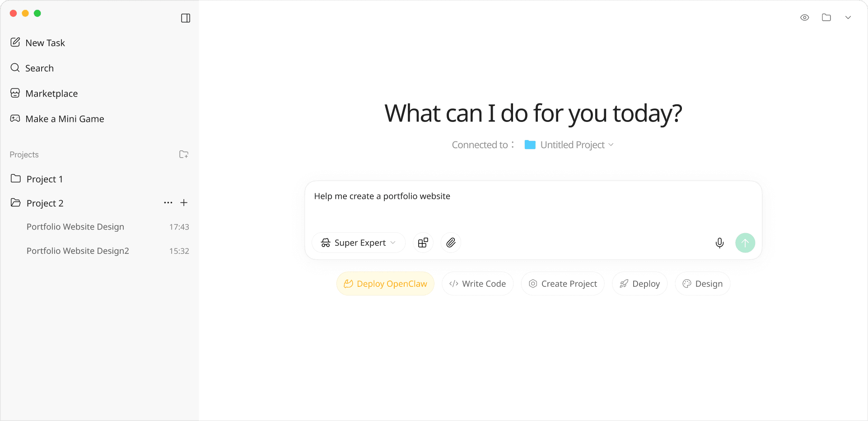The width and height of the screenshot is (868, 421).
Task: Create a new project via the folder-plus icon
Action: click(183, 154)
